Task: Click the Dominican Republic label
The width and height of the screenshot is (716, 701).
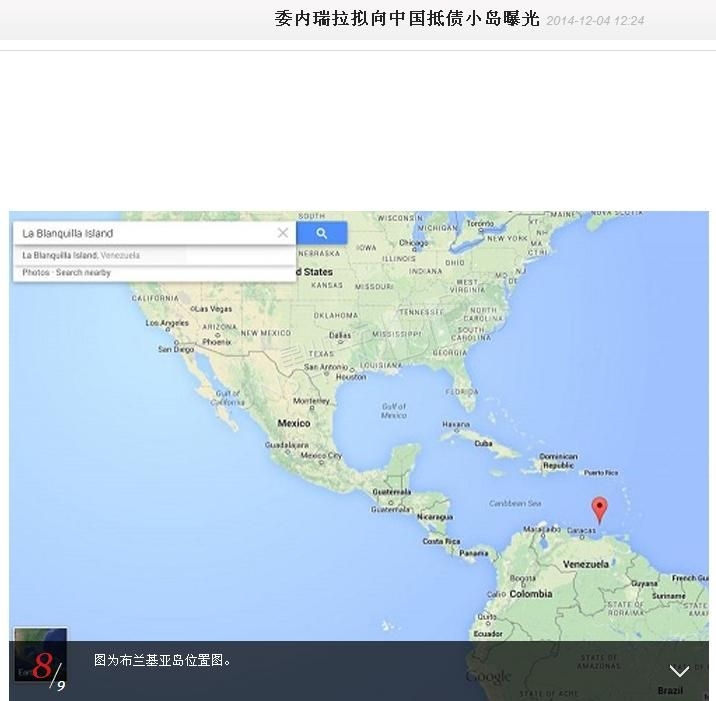Action: (x=558, y=461)
